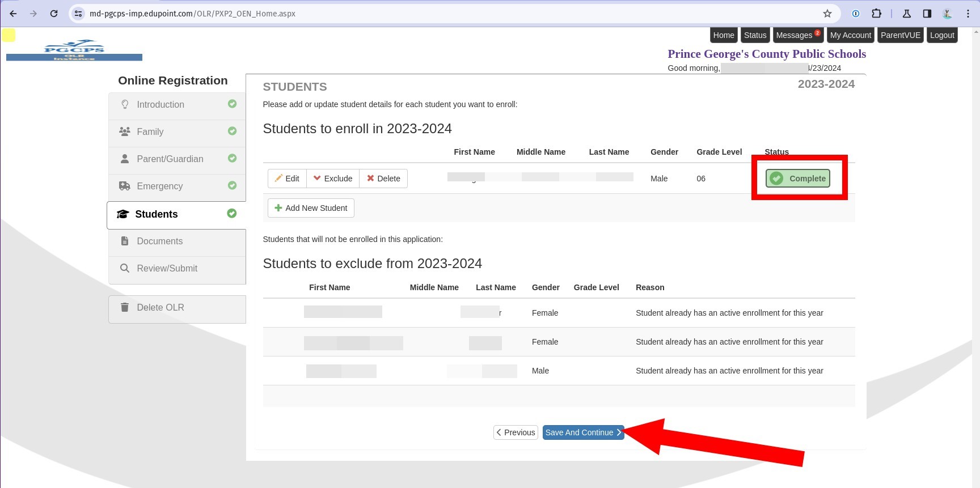The height and width of the screenshot is (488, 980).
Task: Reload the page with refresh icon
Action: [54, 14]
